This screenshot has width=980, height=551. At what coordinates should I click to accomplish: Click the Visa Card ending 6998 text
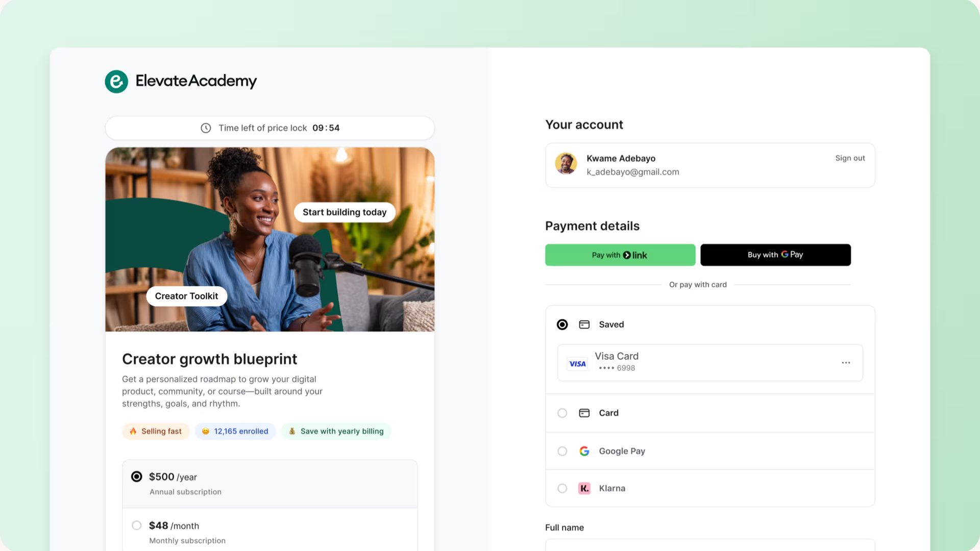[x=617, y=362]
